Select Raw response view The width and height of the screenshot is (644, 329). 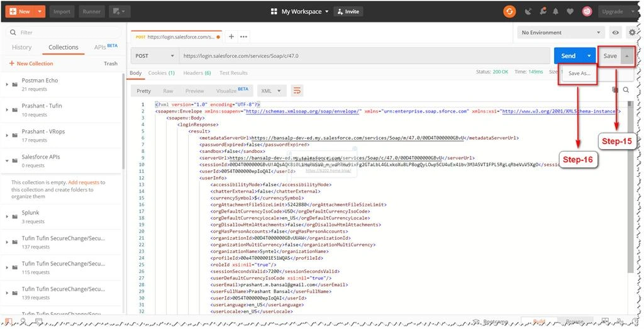[168, 91]
